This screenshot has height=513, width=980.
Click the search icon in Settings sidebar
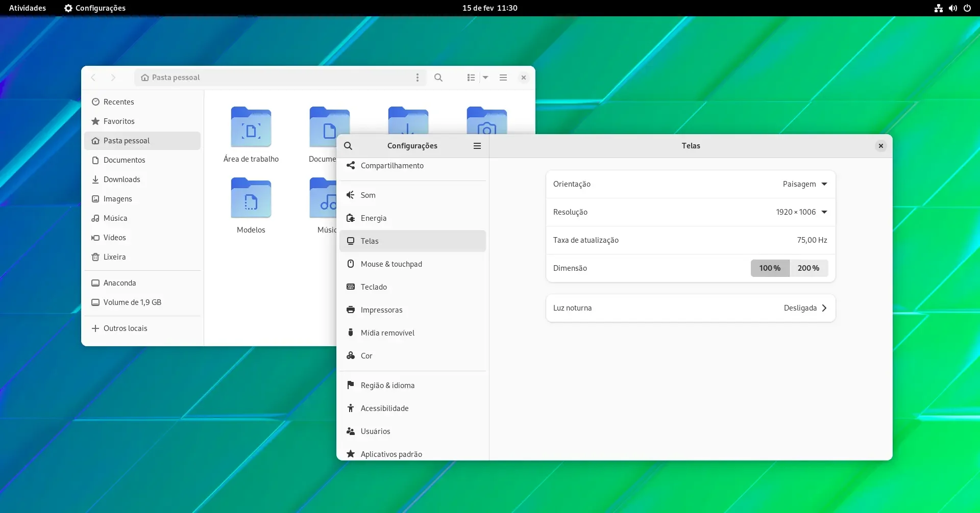(348, 146)
